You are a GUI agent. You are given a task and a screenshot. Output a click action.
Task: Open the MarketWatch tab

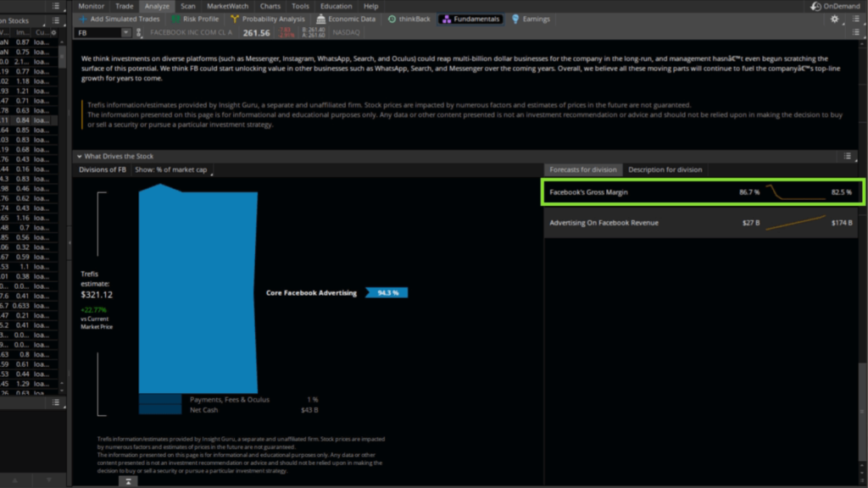click(227, 6)
